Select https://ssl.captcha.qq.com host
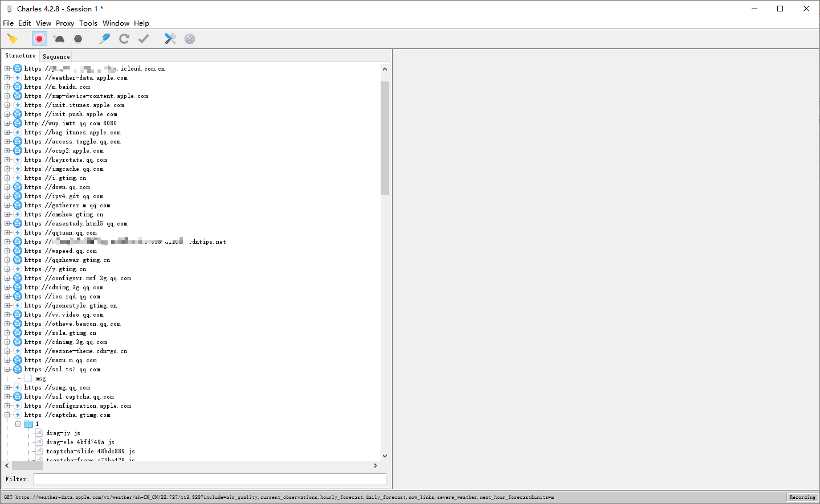 coord(69,397)
